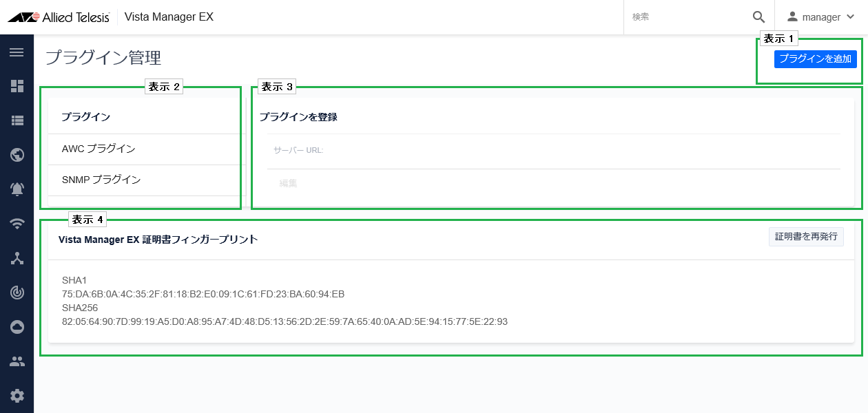
Task: Click the SHA256 fingerprint value
Action: coord(285,321)
